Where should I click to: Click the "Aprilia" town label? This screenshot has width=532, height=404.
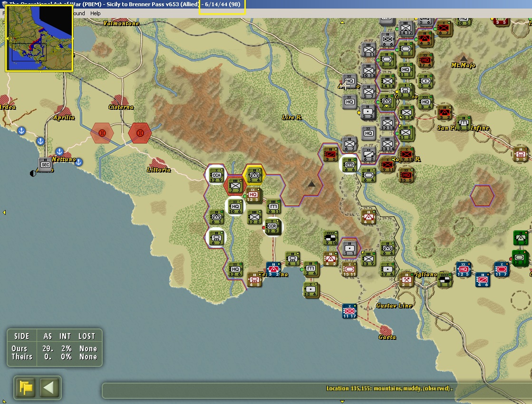(64, 117)
